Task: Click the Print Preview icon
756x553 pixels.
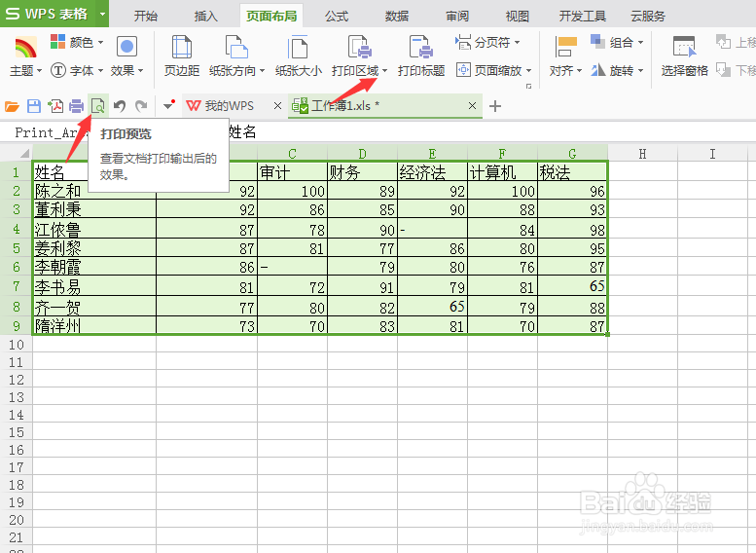Action: pos(98,106)
